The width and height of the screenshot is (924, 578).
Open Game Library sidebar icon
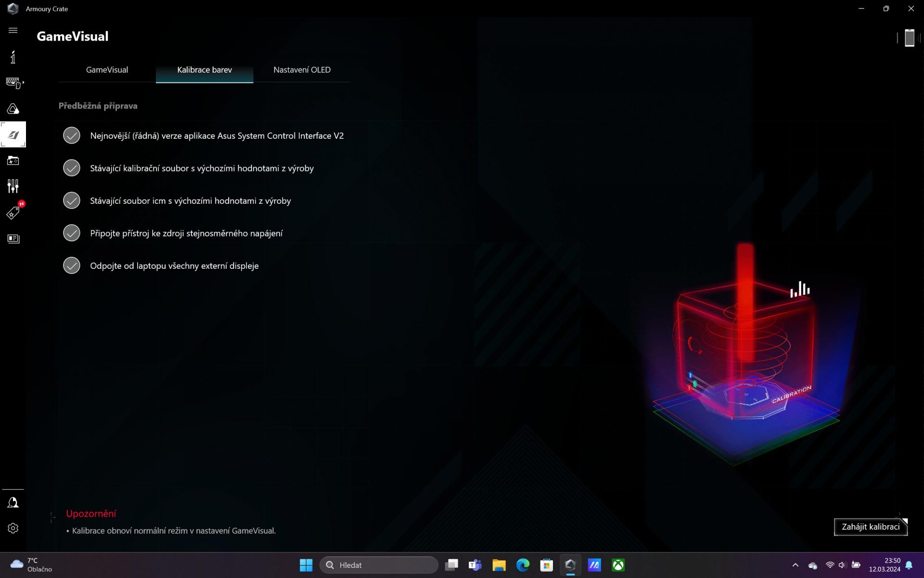pos(13,160)
